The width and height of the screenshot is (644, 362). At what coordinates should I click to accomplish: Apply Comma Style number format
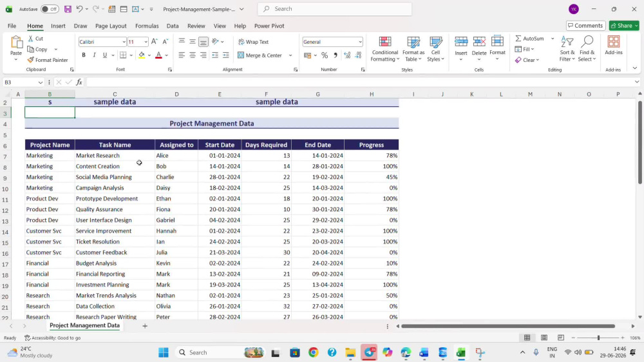pos(336,55)
